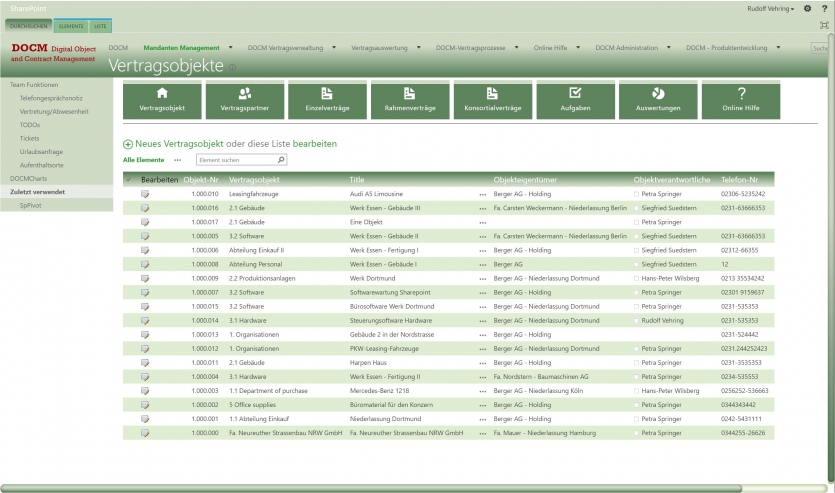The height and width of the screenshot is (493, 835).
Task: Open the Rudolf Vehring user menu
Action: [x=770, y=9]
